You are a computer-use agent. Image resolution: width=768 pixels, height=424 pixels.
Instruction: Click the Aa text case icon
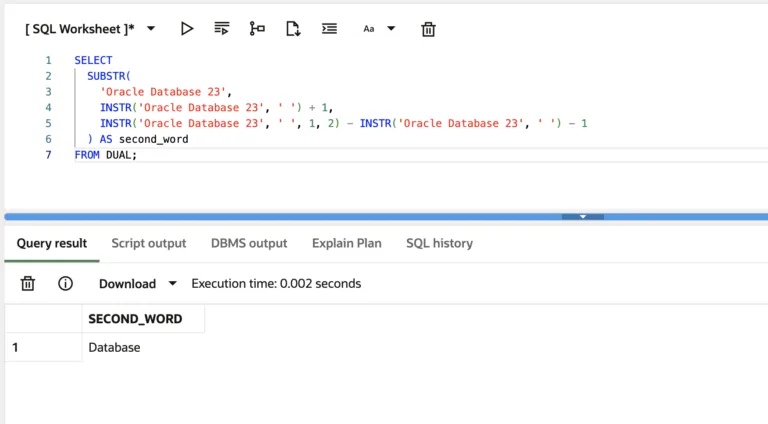[x=369, y=29]
